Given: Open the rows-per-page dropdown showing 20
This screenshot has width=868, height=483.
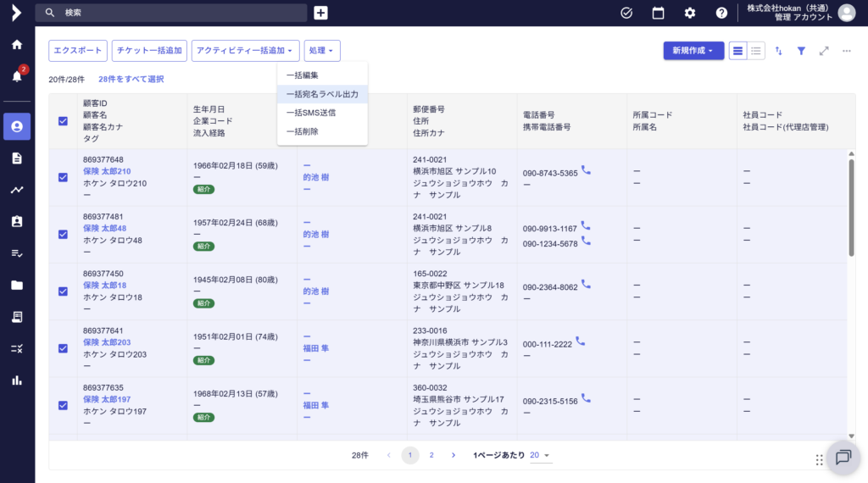Looking at the screenshot, I should click(x=540, y=455).
